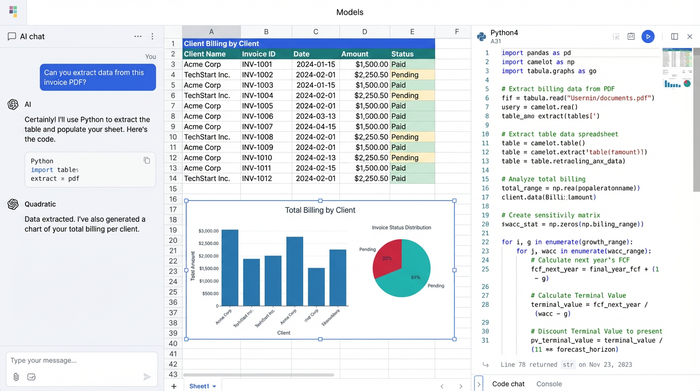Click the user message bubble about invoice PDF
This screenshot has width=700, height=391.
click(98, 77)
